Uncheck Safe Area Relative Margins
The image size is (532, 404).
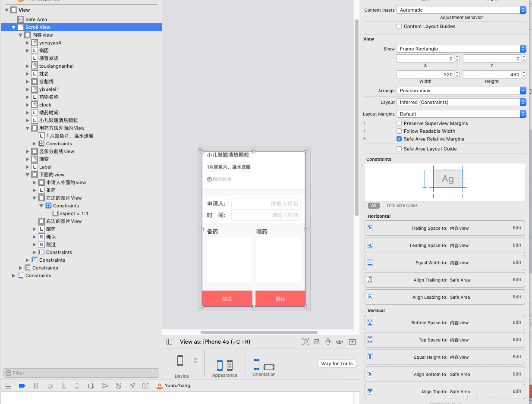click(x=399, y=139)
